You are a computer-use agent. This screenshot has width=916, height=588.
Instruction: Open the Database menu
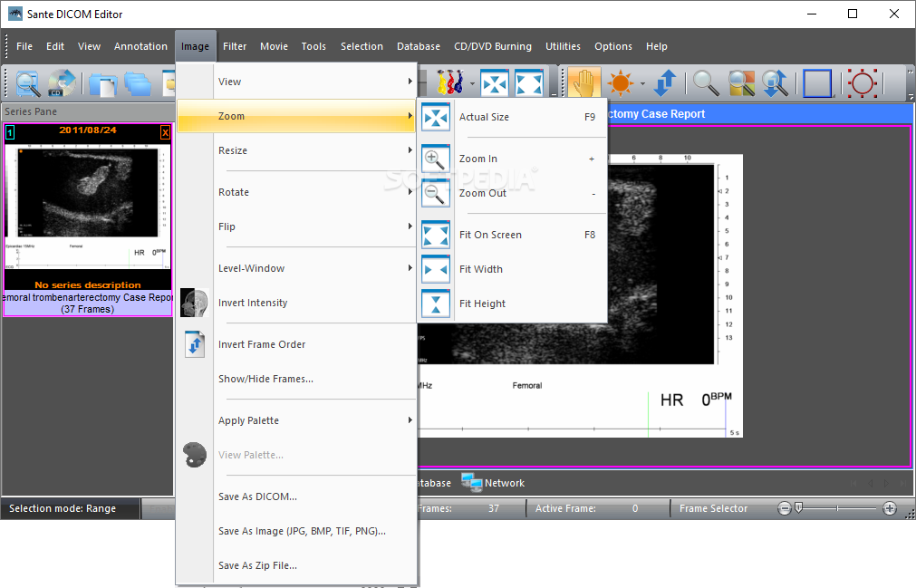419,46
